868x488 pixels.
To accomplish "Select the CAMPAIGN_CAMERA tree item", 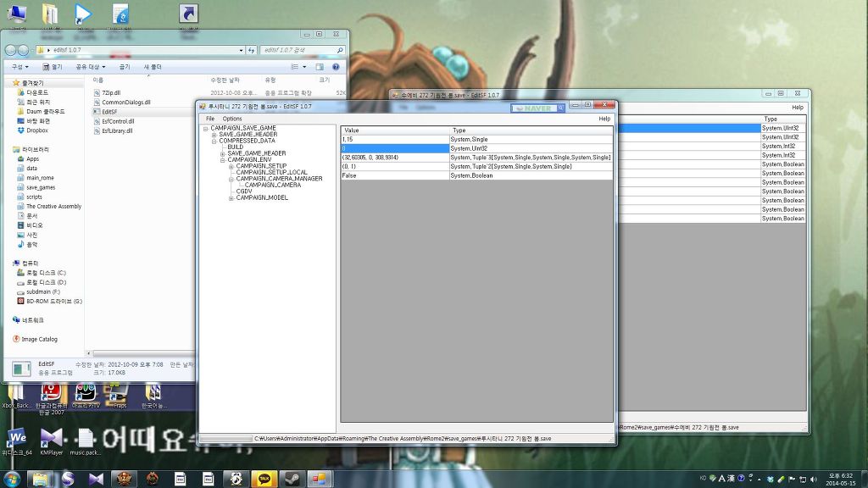I will click(272, 185).
